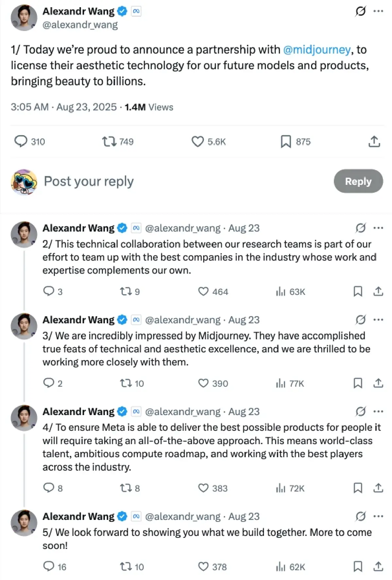Like the 2/ post with 464 likes
Viewport: 392px width, 580px height.
203,291
